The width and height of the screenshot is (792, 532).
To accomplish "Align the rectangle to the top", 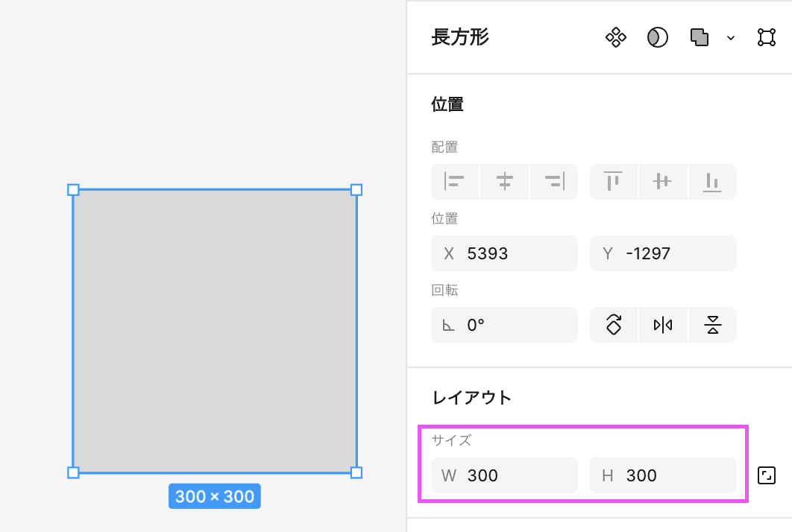I will pyautogui.click(x=614, y=181).
